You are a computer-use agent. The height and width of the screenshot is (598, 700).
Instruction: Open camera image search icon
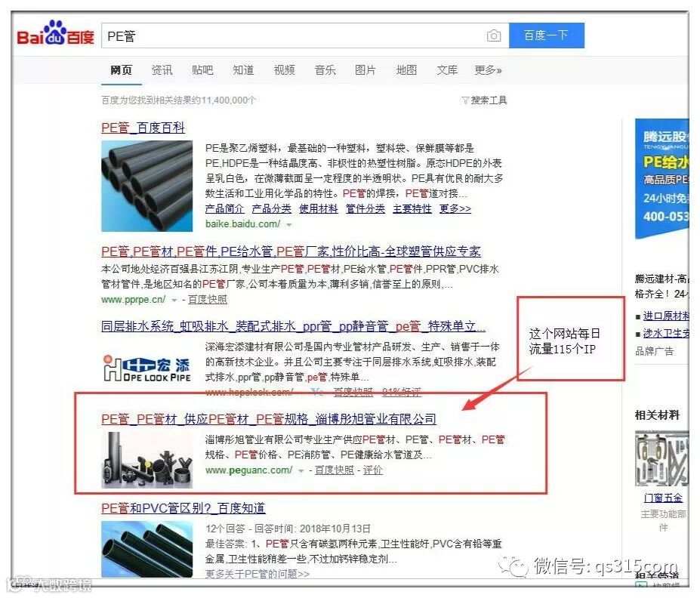[x=493, y=35]
